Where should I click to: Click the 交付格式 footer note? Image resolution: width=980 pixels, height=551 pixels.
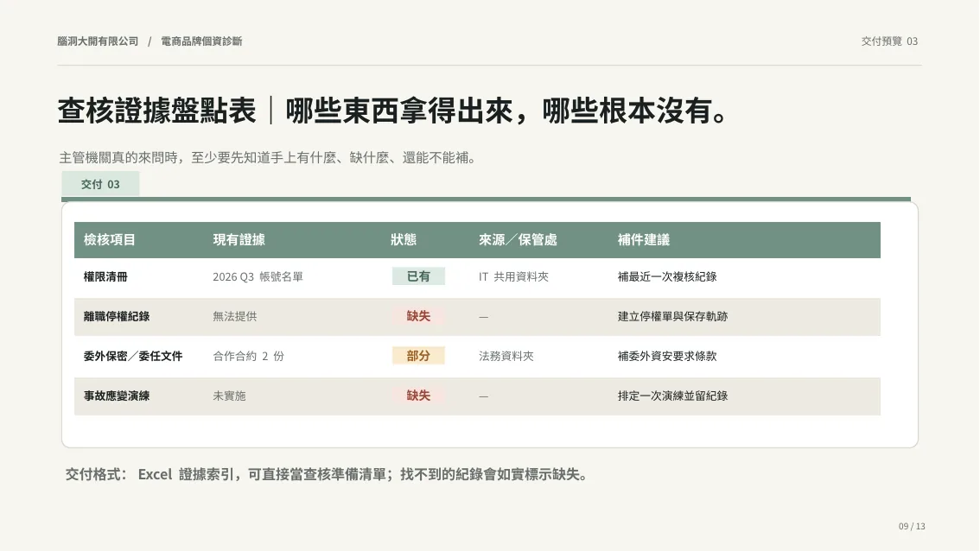[x=328, y=475]
